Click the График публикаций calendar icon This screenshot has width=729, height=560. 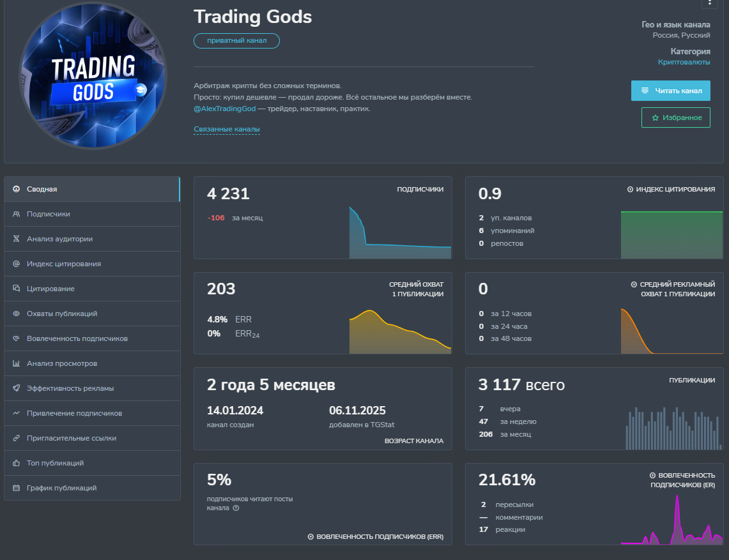pyautogui.click(x=16, y=488)
